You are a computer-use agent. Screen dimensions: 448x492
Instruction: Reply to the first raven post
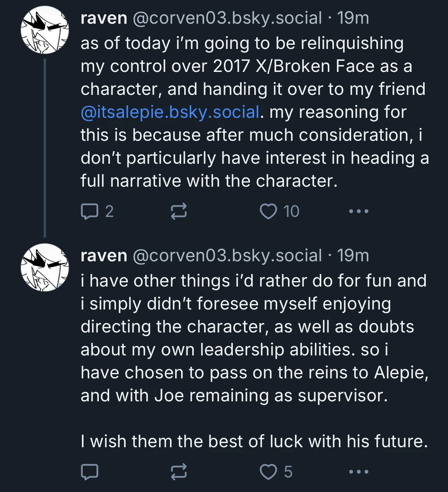[90, 211]
